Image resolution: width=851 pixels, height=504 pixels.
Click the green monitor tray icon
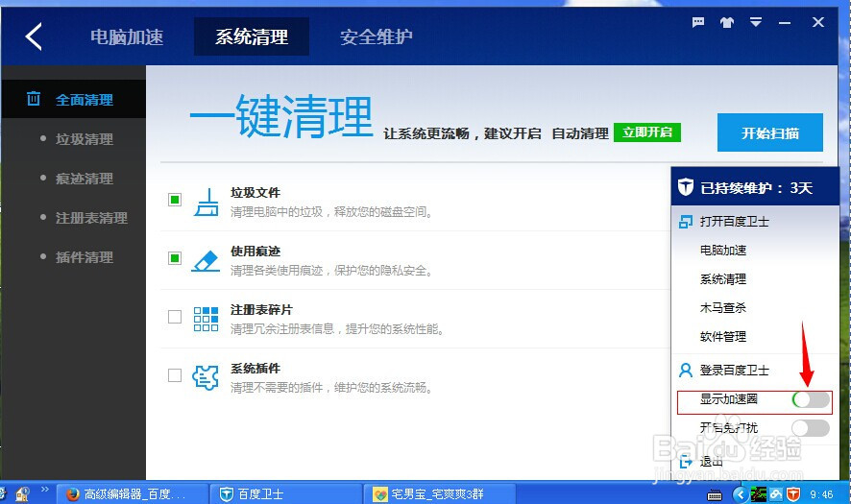tap(758, 494)
